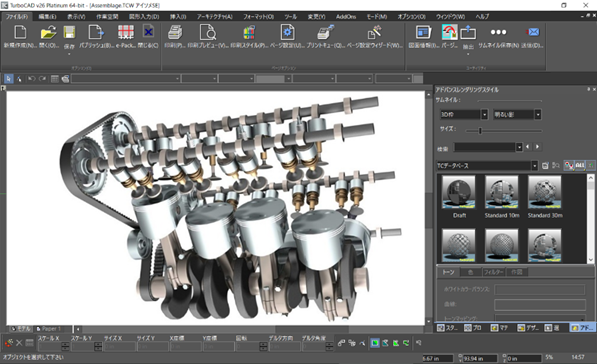Open Print Preview with the magnifier page icon
Image resolution: width=597 pixels, height=364 pixels.
tap(208, 32)
